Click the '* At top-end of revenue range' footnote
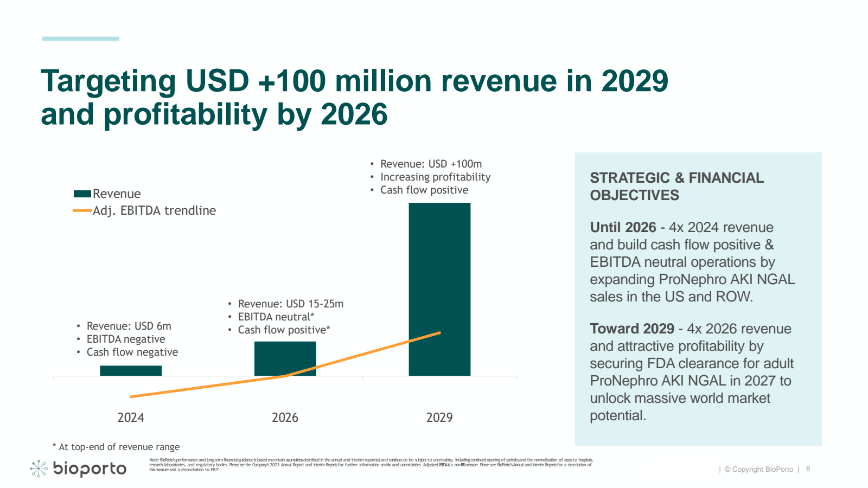868x488 pixels. click(116, 447)
